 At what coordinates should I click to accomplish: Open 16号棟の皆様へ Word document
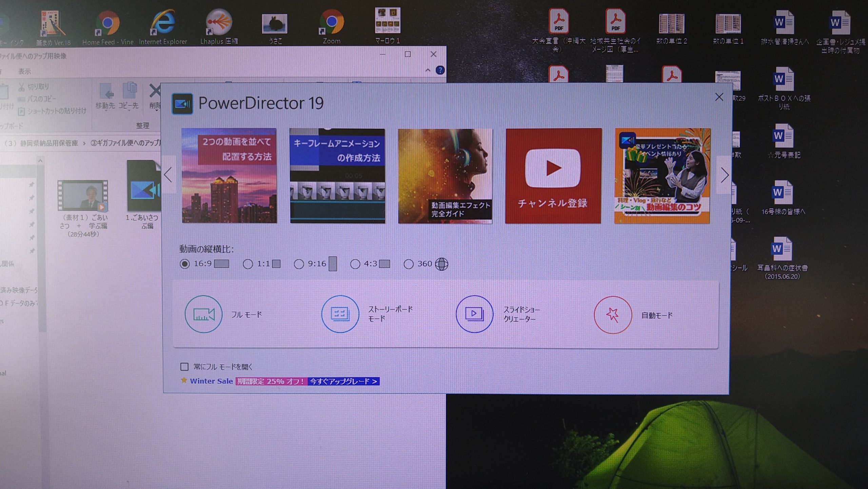(x=783, y=198)
